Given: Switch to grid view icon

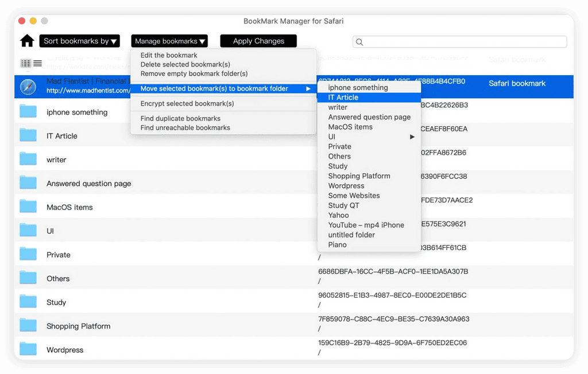Looking at the screenshot, I should coord(25,63).
